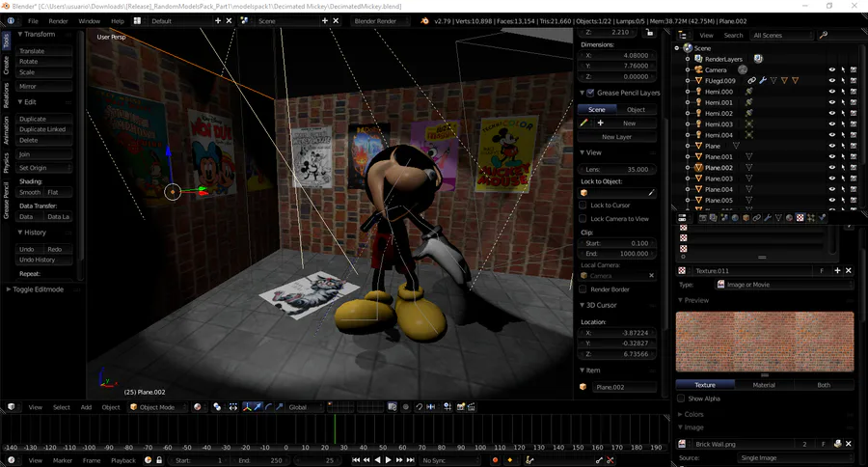Click the Clip End 1000.000 field
Viewport: 868px width, 467px height.
click(616, 253)
